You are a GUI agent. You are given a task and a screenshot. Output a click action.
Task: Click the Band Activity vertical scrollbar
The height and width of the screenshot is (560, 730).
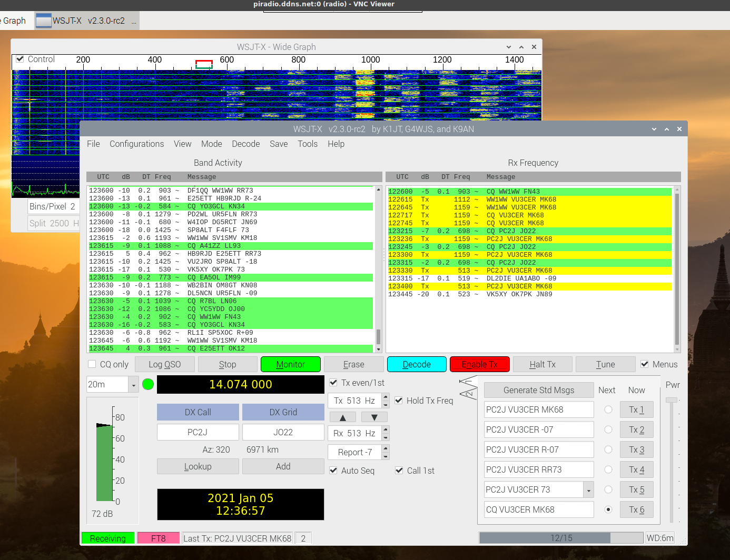pyautogui.click(x=378, y=269)
